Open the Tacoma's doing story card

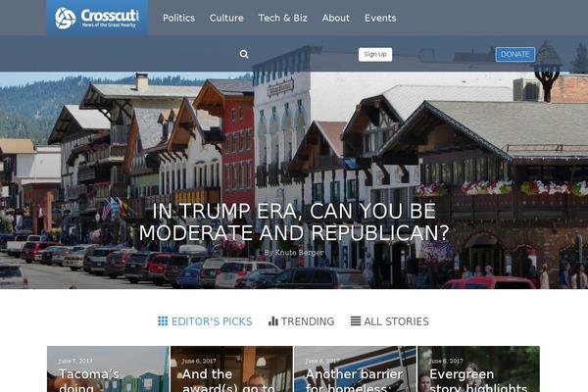[109, 369]
